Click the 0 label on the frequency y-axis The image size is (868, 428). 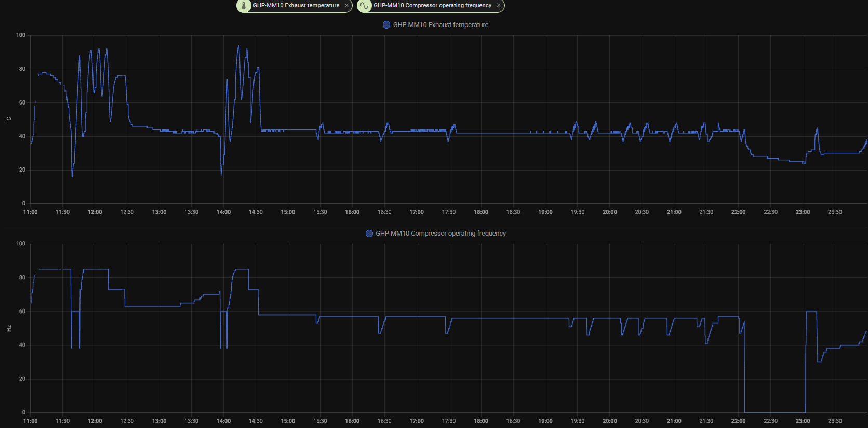coord(24,412)
